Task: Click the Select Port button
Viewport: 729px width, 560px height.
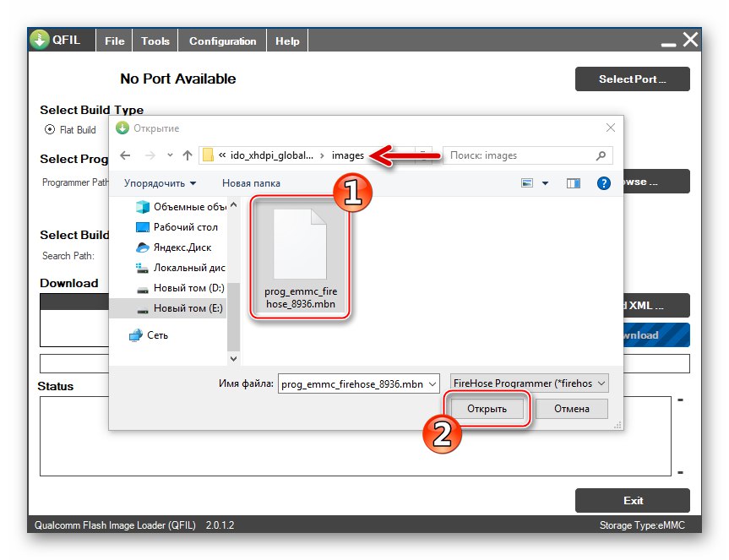Action: click(633, 79)
